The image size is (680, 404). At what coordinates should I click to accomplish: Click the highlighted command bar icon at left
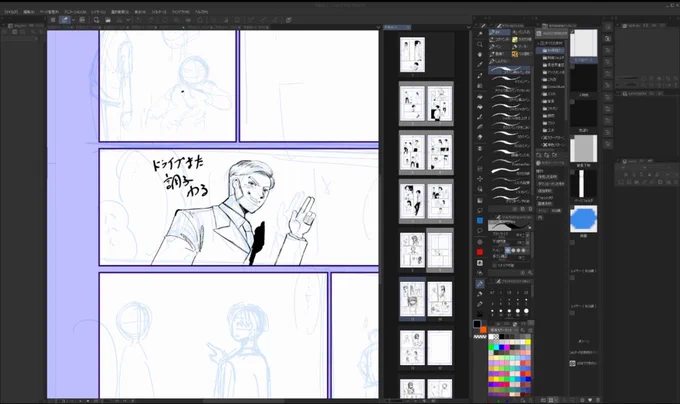coord(65,20)
